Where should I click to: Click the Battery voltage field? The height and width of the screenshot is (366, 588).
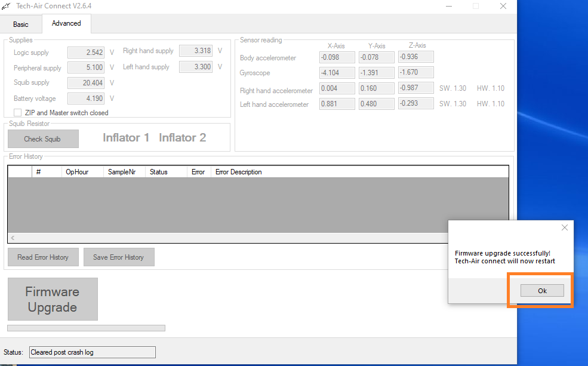[x=86, y=99]
